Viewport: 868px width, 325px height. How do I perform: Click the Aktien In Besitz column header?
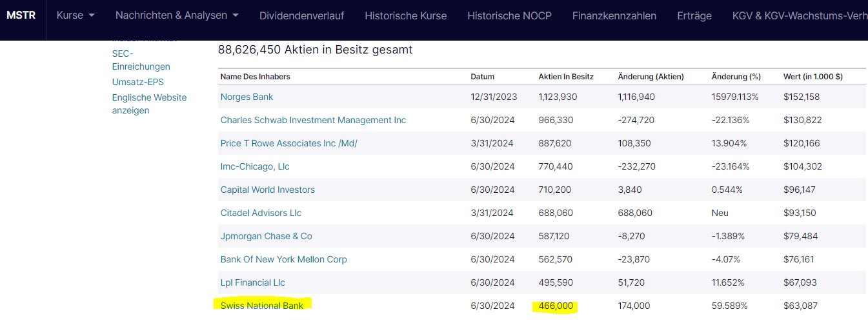566,77
